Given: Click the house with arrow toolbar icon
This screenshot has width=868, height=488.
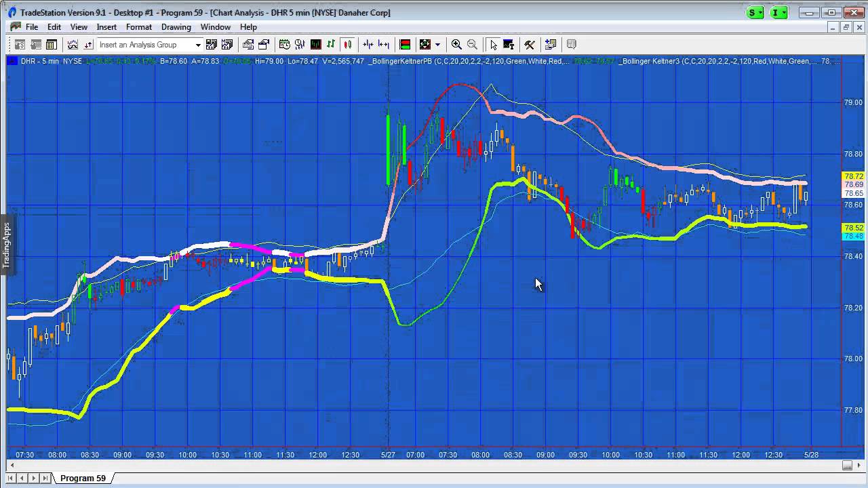Looking at the screenshot, I should click(264, 45).
